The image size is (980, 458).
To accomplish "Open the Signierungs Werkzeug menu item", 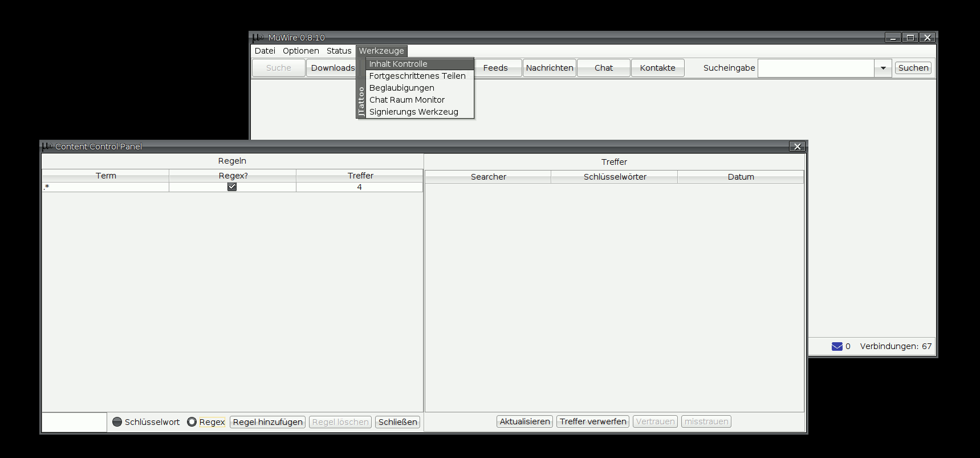I will coord(414,112).
